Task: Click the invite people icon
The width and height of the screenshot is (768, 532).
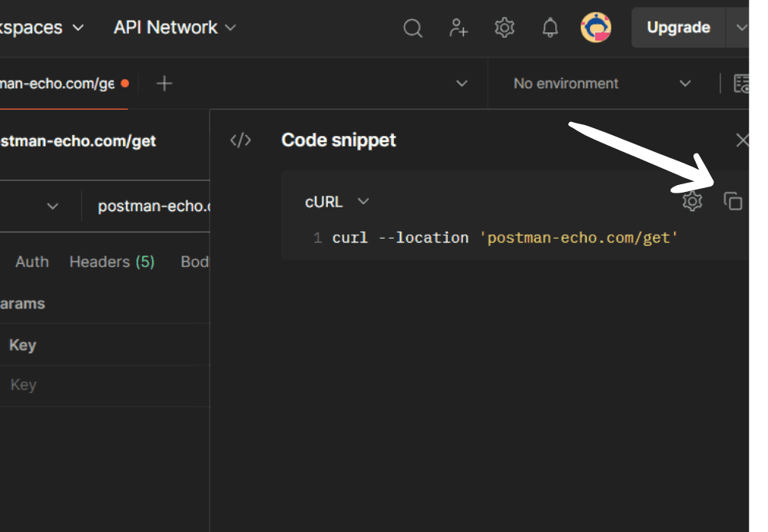Action: 458,28
